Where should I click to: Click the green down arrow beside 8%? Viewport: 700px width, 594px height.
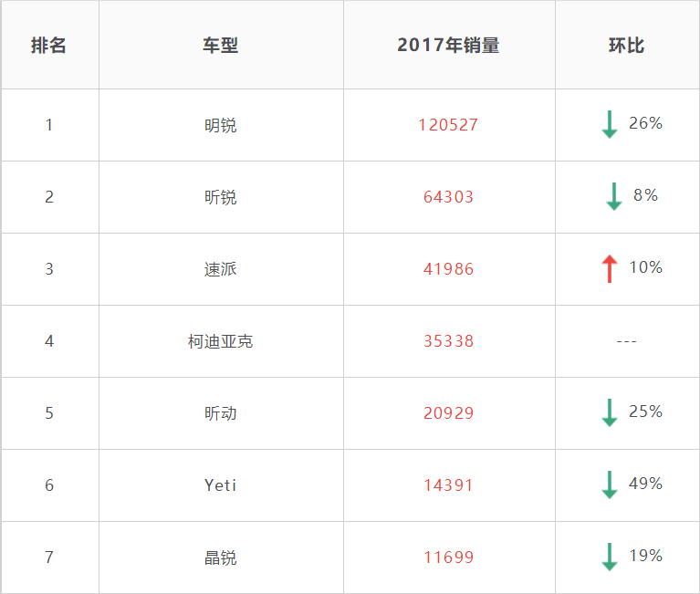(614, 196)
